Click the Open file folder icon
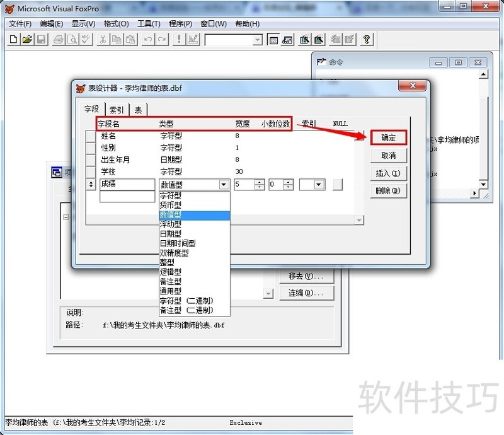 (x=27, y=40)
